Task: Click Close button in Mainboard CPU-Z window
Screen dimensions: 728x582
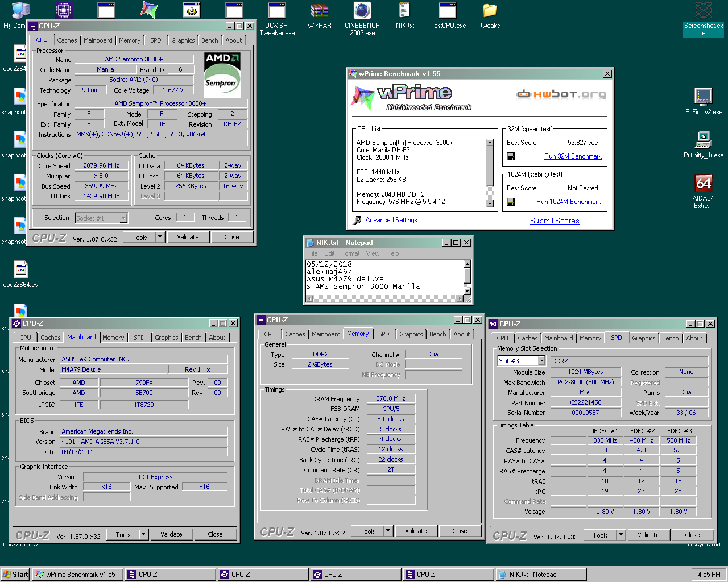Action: [215, 534]
